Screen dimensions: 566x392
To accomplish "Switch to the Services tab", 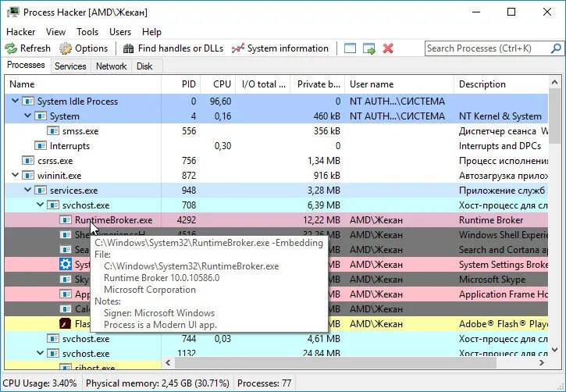I will 70,66.
